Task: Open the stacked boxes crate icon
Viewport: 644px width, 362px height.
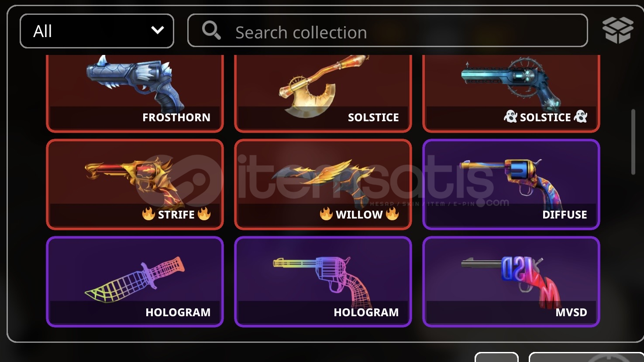Action: coord(617,30)
